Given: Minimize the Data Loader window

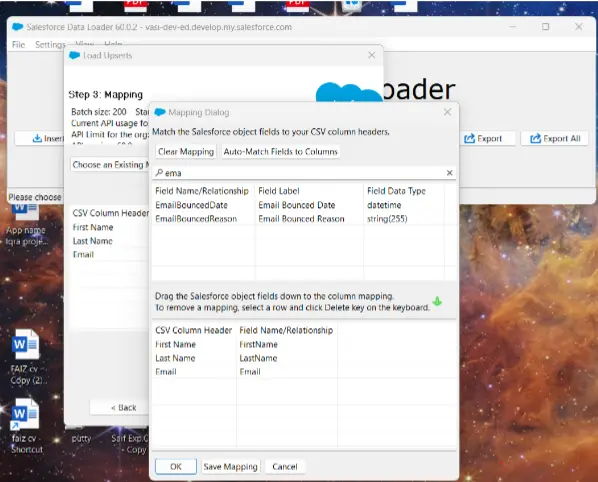Looking at the screenshot, I should coord(513,27).
